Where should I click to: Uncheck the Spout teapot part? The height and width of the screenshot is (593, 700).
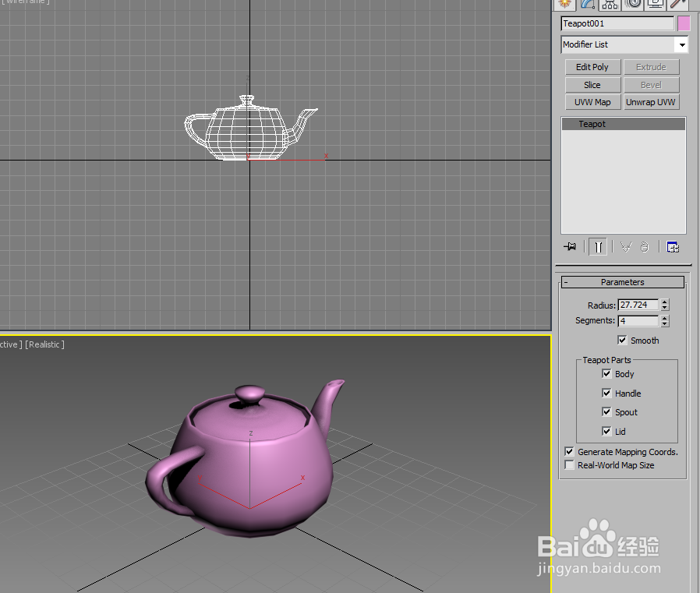point(606,412)
